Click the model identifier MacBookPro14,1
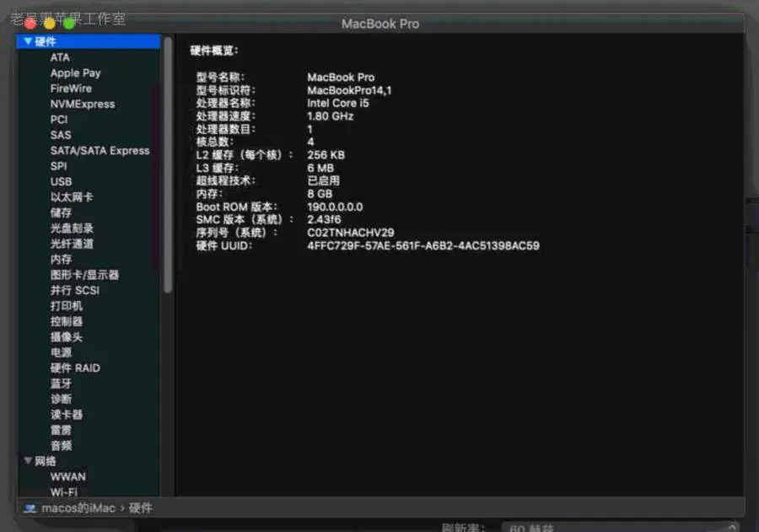Viewport: 759px width, 532px height. click(x=349, y=90)
